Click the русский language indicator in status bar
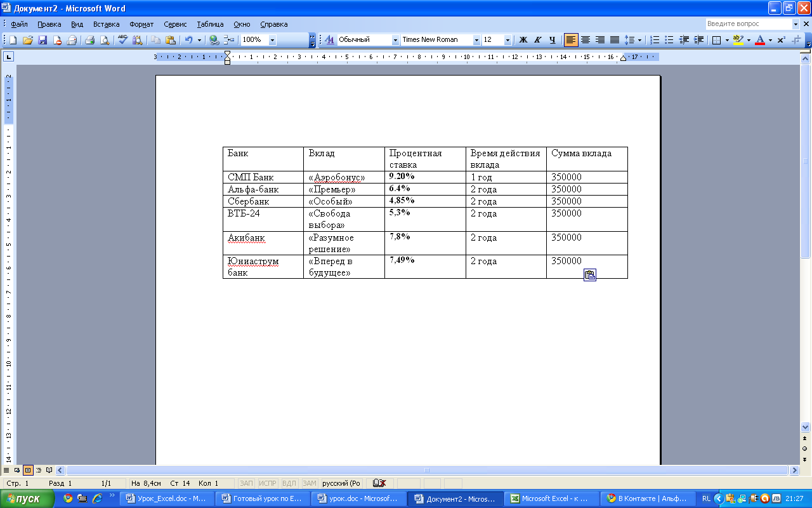This screenshot has height=508, width=812. 341,483
